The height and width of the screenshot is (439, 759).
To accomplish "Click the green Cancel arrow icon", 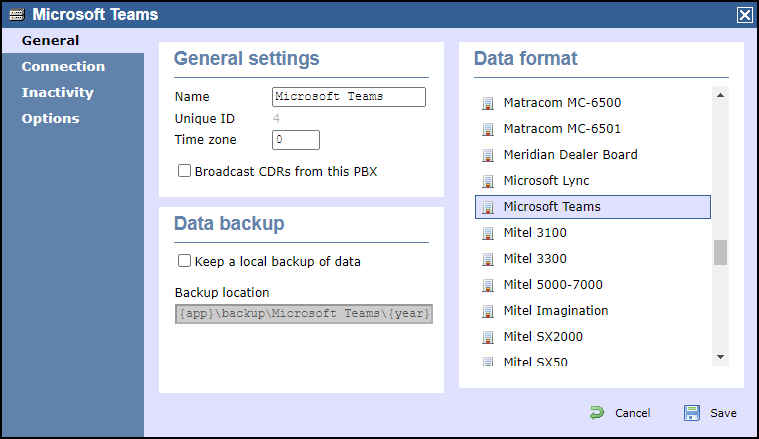I will coord(597,413).
